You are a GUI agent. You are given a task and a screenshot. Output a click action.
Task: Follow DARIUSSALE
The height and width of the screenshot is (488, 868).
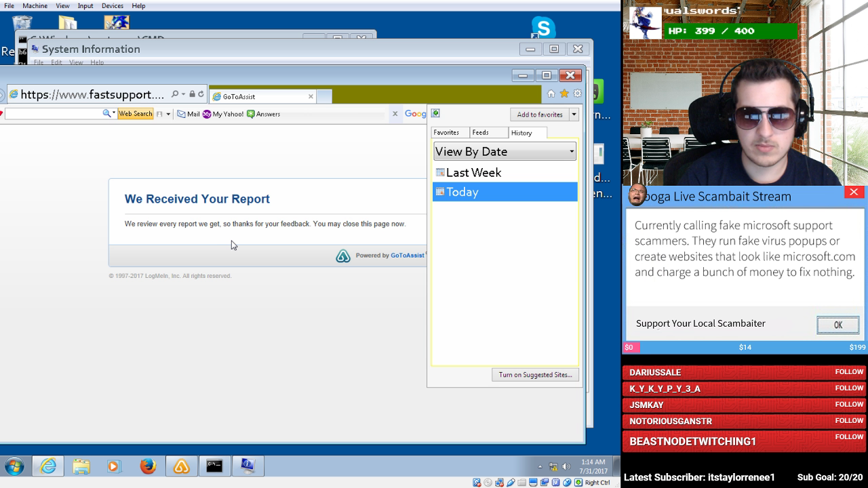[849, 372]
